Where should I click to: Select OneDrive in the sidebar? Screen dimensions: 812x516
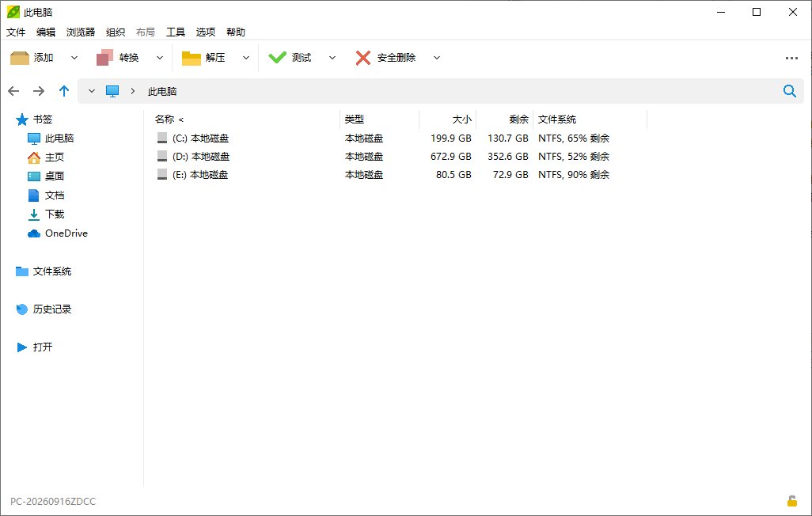[58, 233]
